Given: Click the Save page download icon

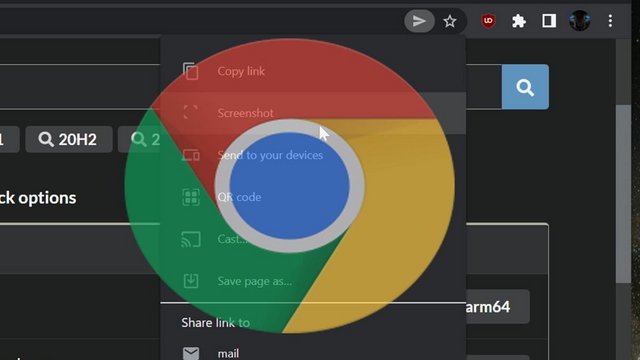Looking at the screenshot, I should [191, 281].
